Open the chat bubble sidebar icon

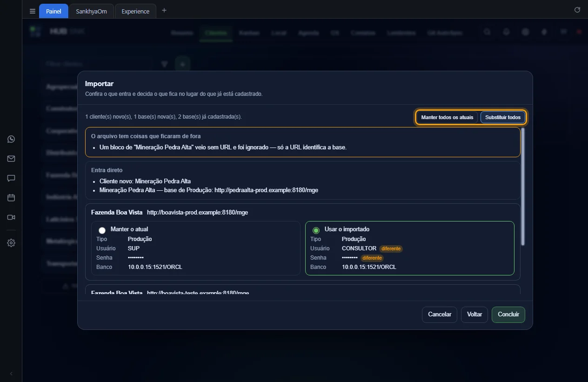[x=11, y=178]
